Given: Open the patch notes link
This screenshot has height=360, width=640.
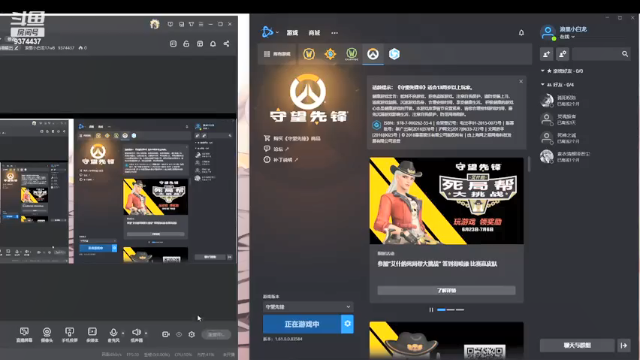Looking at the screenshot, I should pos(281,160).
